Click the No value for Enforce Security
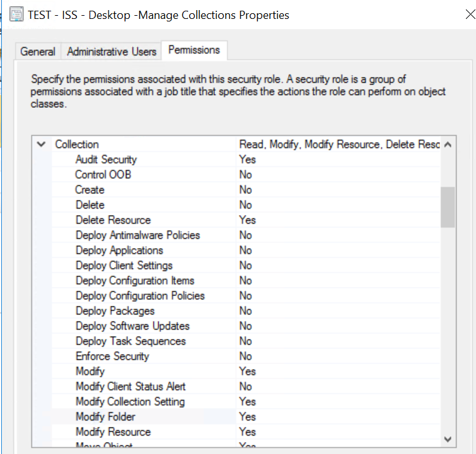This screenshot has height=454, width=476. (246, 356)
